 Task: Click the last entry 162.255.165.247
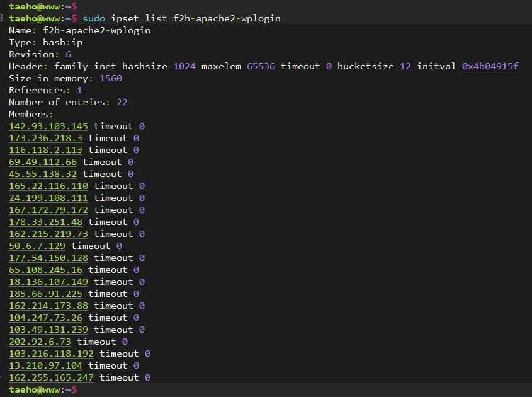tap(51, 377)
